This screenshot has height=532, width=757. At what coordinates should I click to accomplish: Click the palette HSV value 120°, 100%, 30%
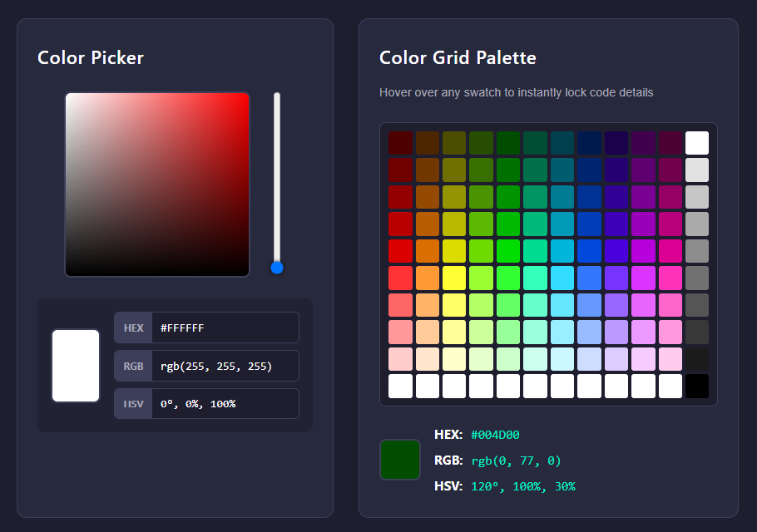tap(523, 486)
